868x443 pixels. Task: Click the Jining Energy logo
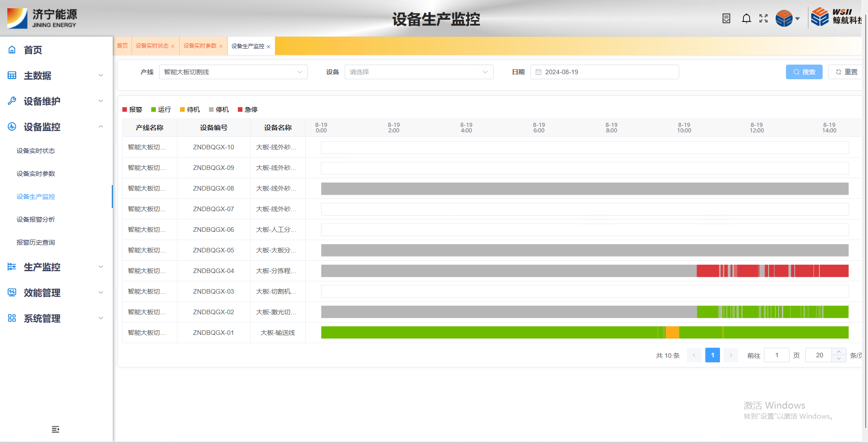[x=42, y=18]
